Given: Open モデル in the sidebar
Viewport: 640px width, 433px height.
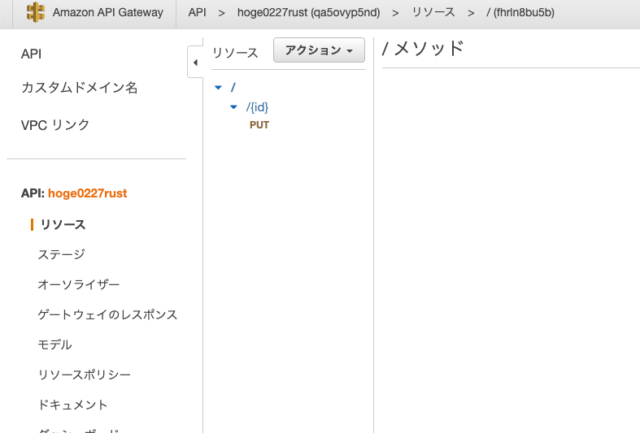Looking at the screenshot, I should click(55, 345).
